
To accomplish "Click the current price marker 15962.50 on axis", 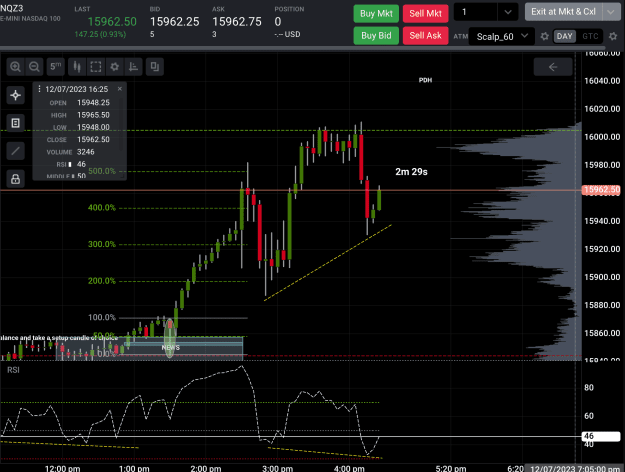I will click(x=601, y=190).
